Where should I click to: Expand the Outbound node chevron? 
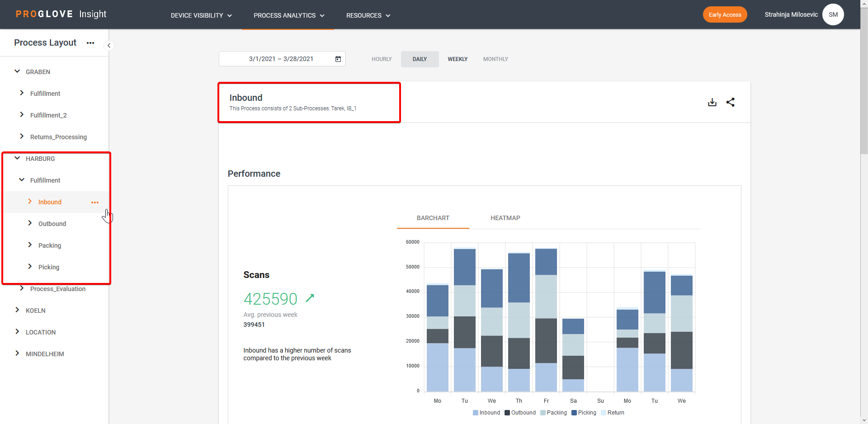30,223
